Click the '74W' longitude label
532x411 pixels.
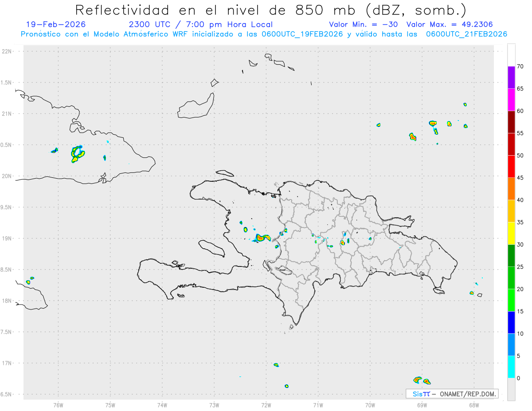coord(162,405)
